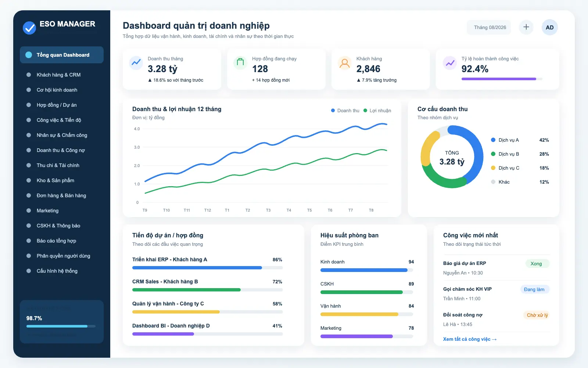Go to Nhân sự & Chấm công
588x368 pixels.
(x=62, y=135)
